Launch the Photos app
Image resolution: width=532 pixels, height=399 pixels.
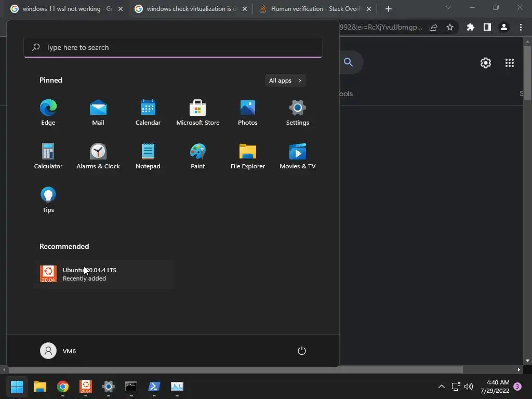(248, 113)
